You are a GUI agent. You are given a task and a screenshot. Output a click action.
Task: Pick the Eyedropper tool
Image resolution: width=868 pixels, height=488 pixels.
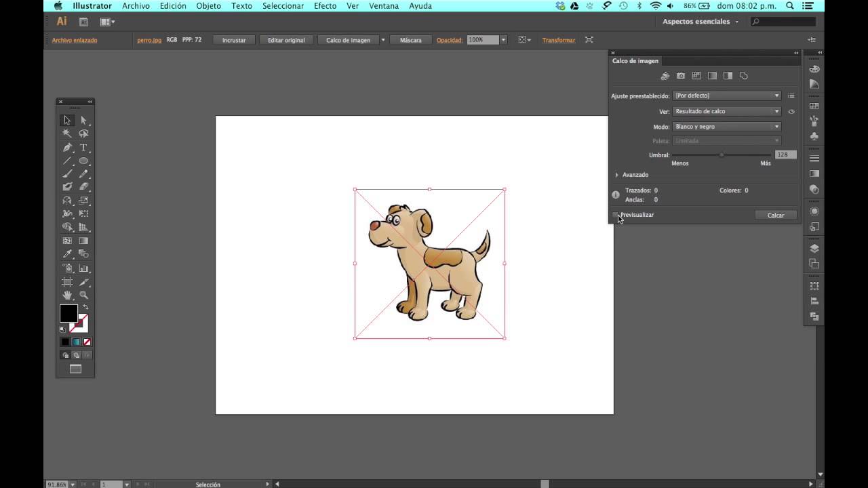point(67,254)
